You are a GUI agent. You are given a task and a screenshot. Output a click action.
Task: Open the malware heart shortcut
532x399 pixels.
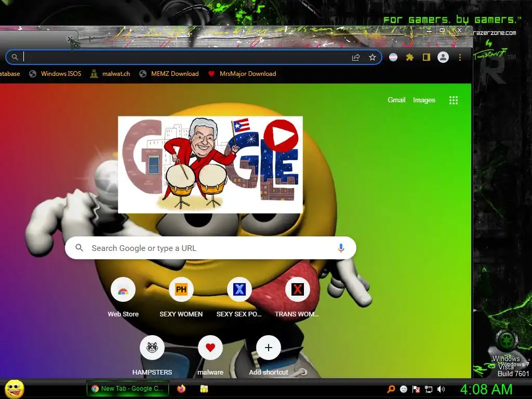tap(210, 355)
